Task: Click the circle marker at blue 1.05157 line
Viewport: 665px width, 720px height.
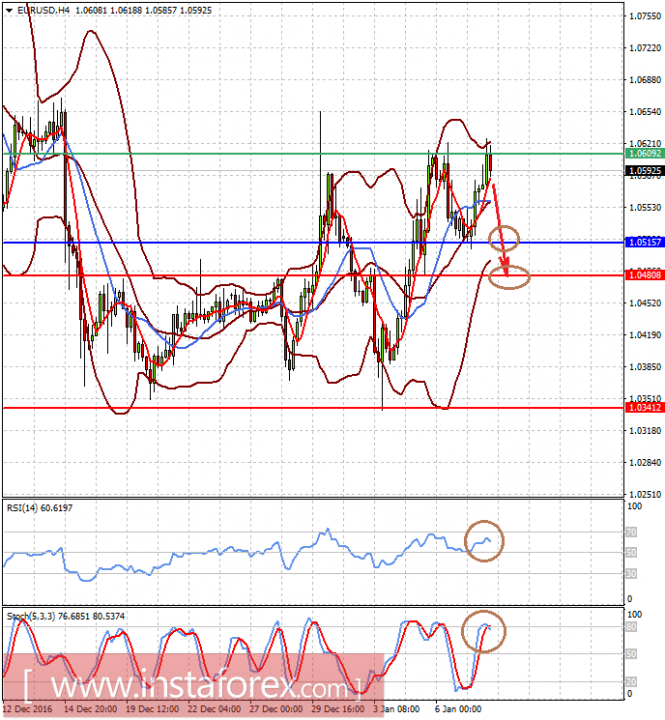Action: (x=505, y=237)
